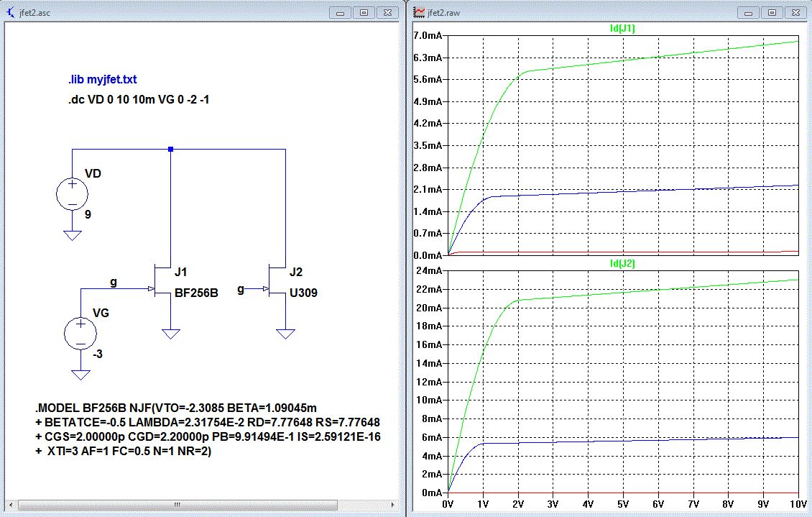Click the jfet2.asc schematic window icon
The width and height of the screenshot is (812, 517).
11,12
